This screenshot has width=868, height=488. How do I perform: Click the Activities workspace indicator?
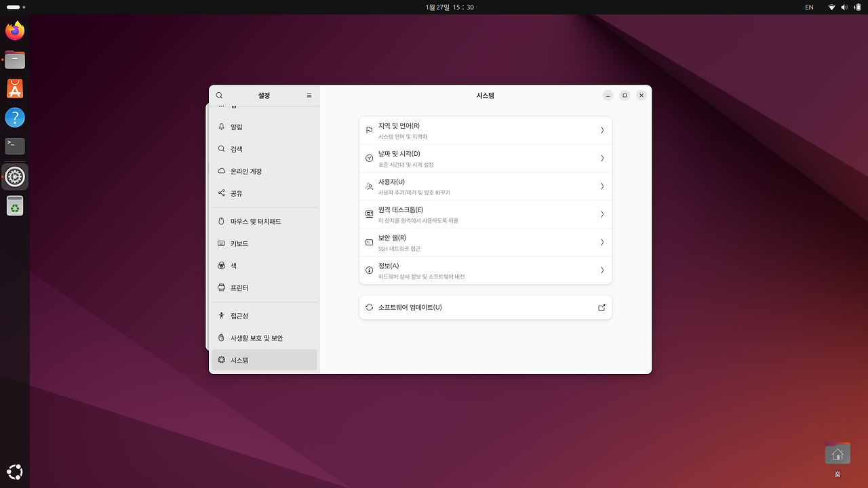click(16, 7)
